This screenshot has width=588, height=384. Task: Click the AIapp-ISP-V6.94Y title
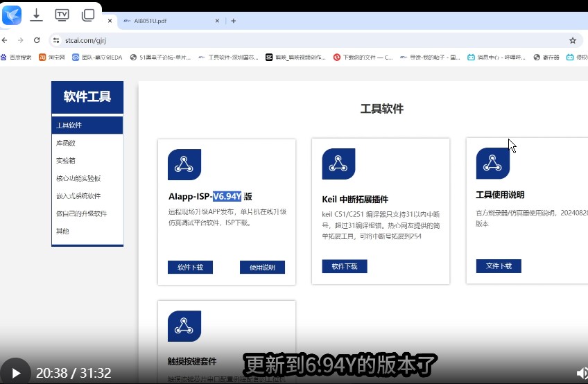point(210,196)
